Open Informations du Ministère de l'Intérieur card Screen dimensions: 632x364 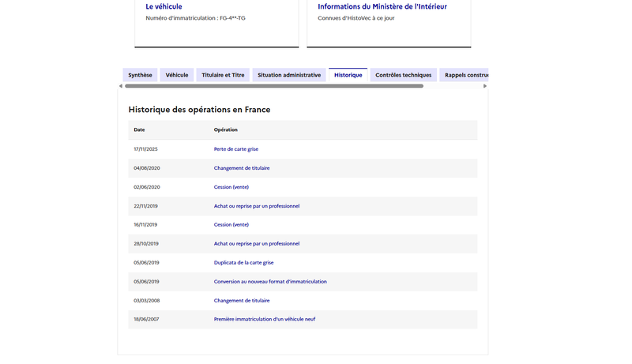(382, 6)
